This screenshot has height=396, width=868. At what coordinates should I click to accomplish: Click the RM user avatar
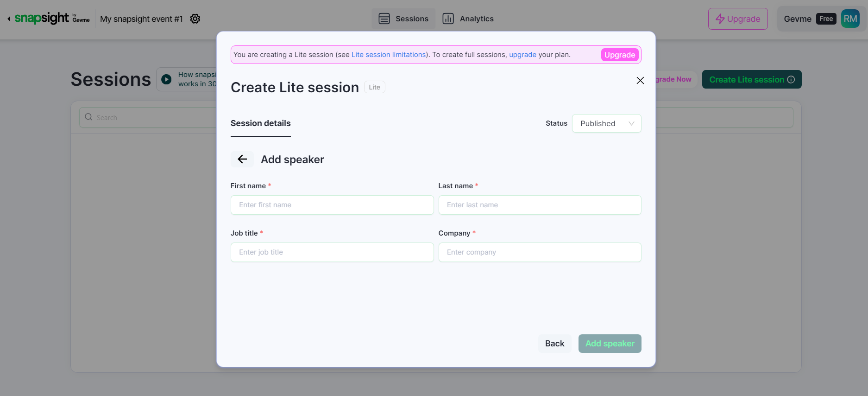point(850,19)
